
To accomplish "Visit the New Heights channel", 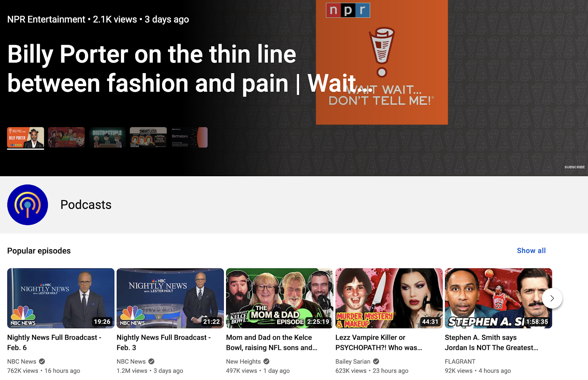I will point(243,362).
